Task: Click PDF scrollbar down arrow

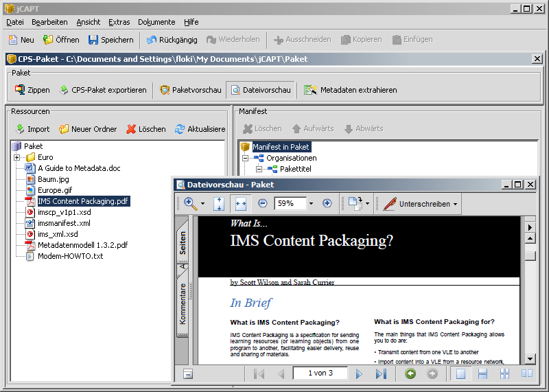Action: tap(530, 360)
